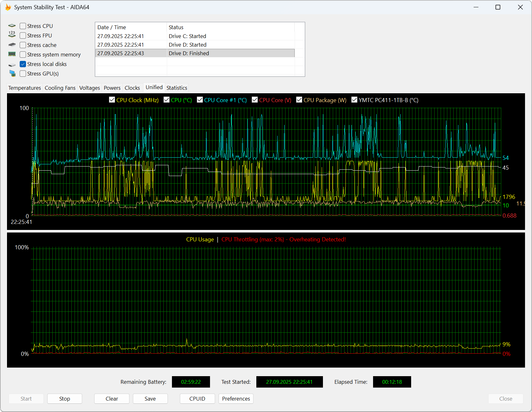Uncheck Stress local disks

pos(23,64)
